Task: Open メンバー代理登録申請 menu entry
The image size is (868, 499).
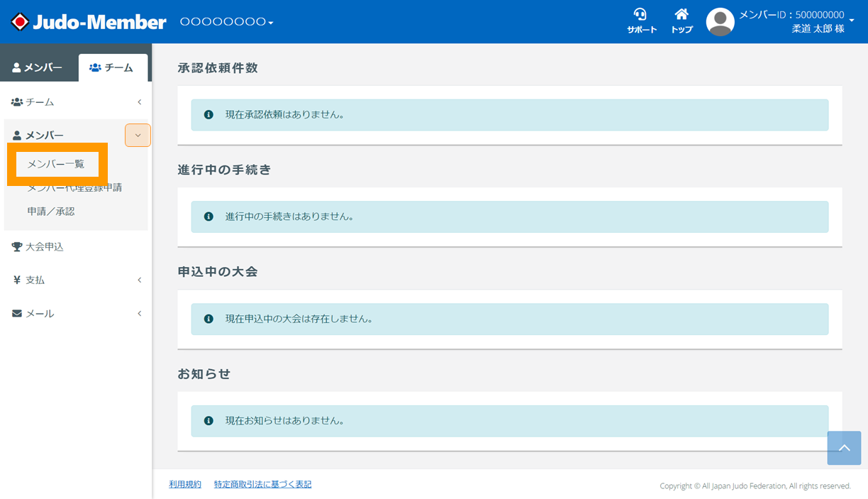Action: 74,188
